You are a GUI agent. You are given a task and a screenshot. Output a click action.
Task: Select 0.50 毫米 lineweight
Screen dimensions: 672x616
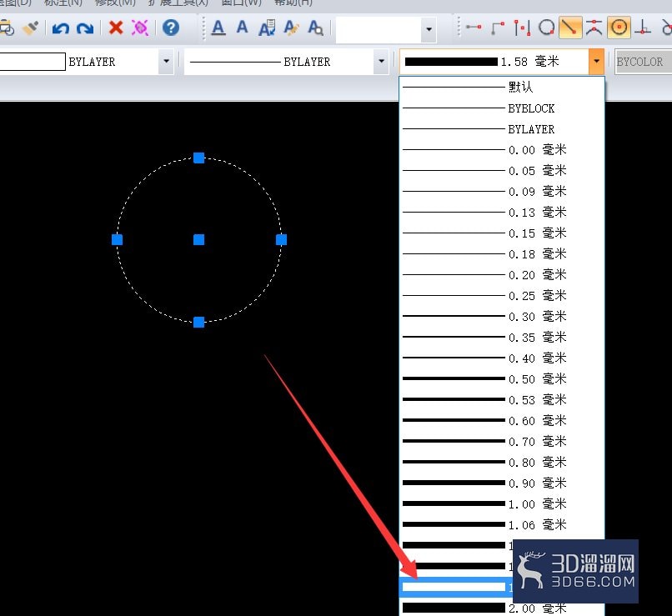click(501, 378)
